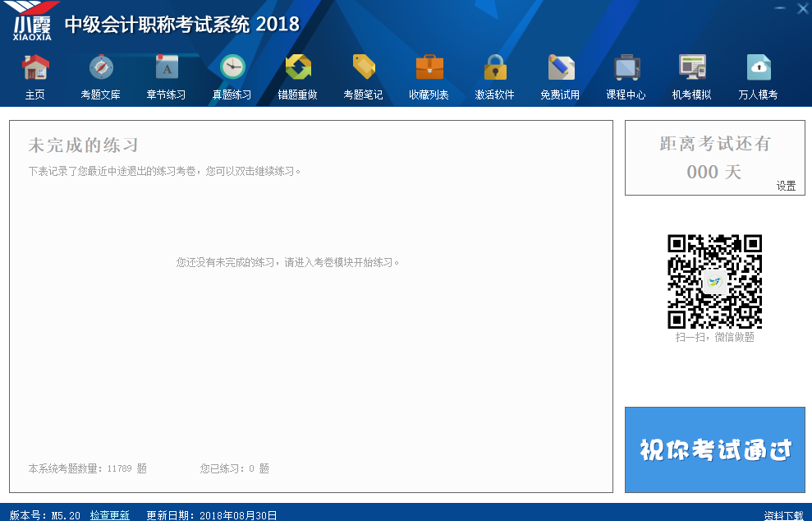
Task: Click 扫一扫，微信做题 caption
Action: point(714,338)
